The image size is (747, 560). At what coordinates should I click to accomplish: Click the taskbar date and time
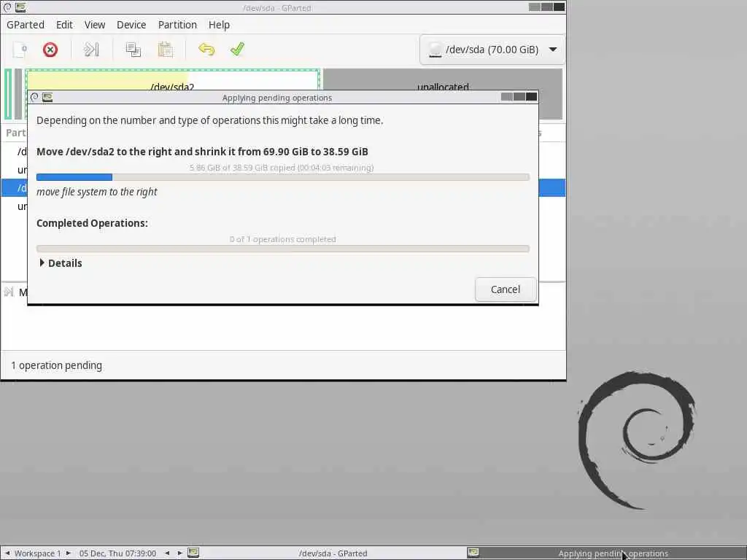(x=117, y=553)
